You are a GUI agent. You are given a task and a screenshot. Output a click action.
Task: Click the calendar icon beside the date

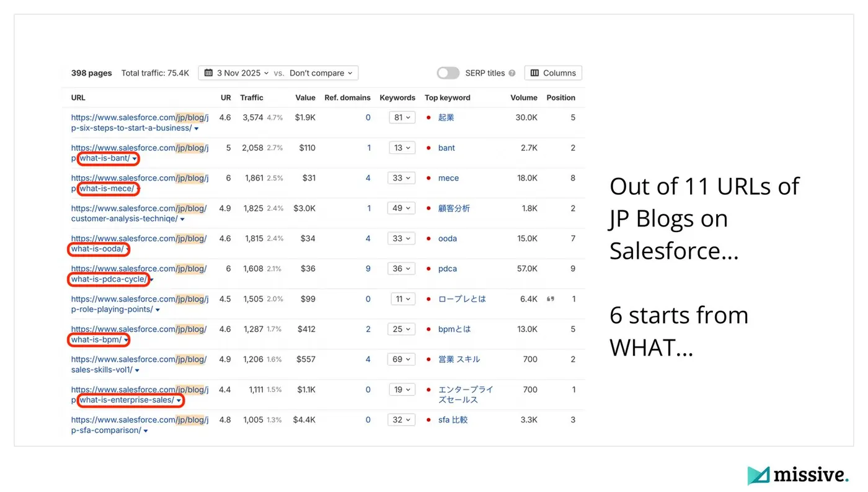[x=209, y=73]
